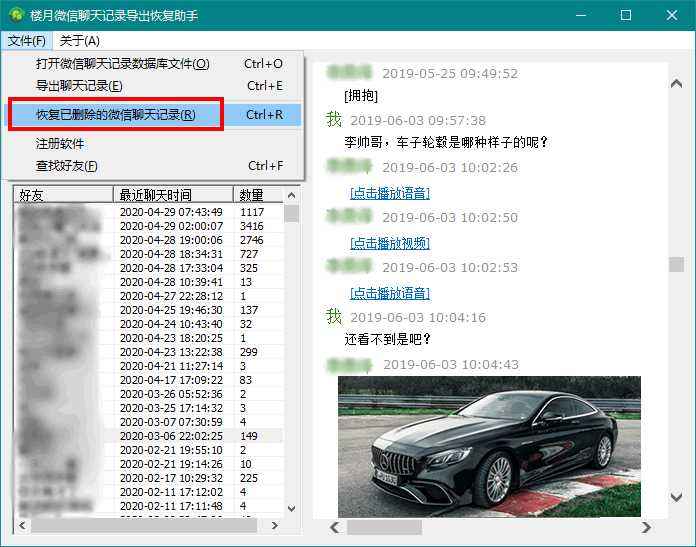
Task: Select row dated 2020-04-17 17:09:22
Action: (149, 380)
